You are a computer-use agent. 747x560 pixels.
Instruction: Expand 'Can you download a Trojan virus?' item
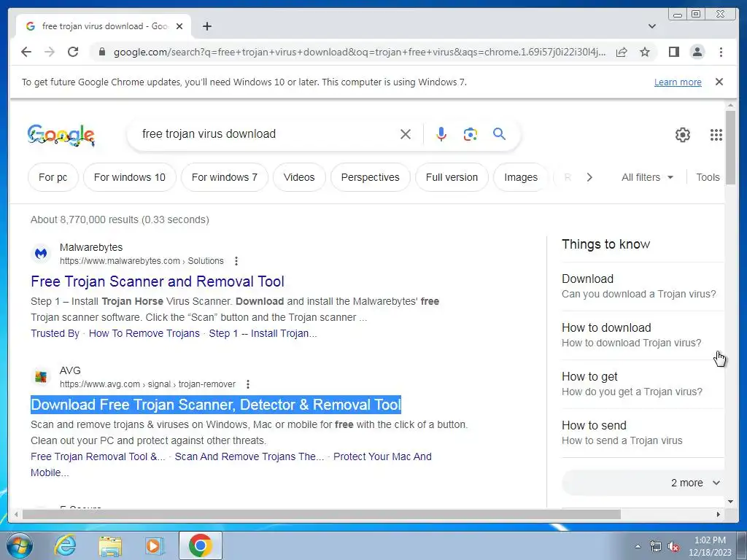(642, 286)
